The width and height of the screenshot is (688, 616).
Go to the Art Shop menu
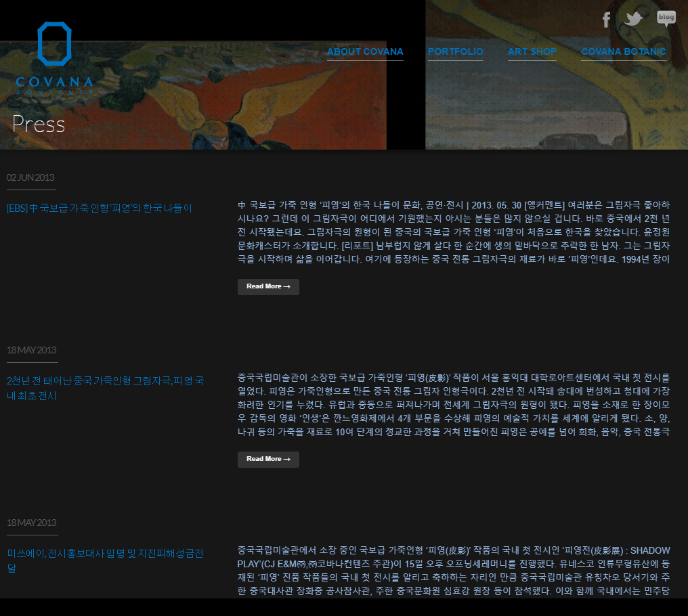(532, 51)
